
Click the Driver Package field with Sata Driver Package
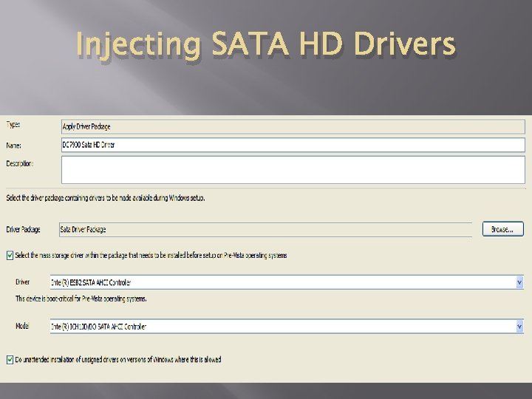pos(265,229)
